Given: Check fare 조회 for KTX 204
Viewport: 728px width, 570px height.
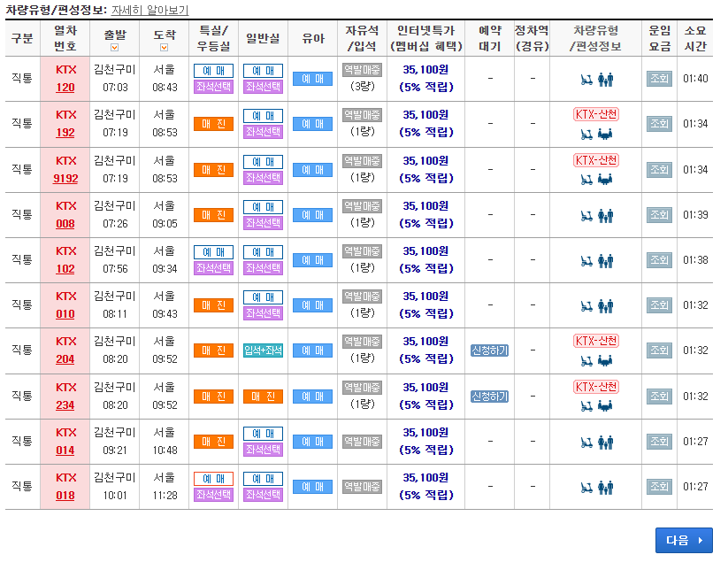Looking at the screenshot, I should [x=659, y=350].
